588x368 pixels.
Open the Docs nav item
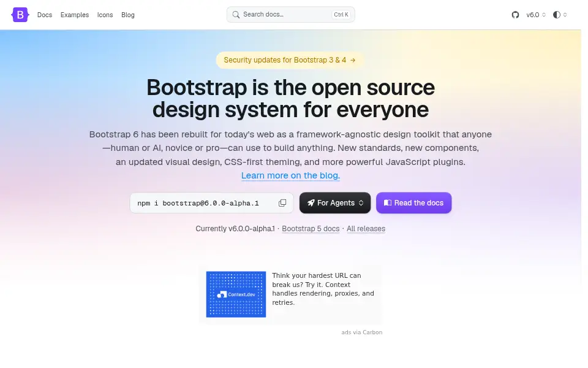pyautogui.click(x=45, y=15)
